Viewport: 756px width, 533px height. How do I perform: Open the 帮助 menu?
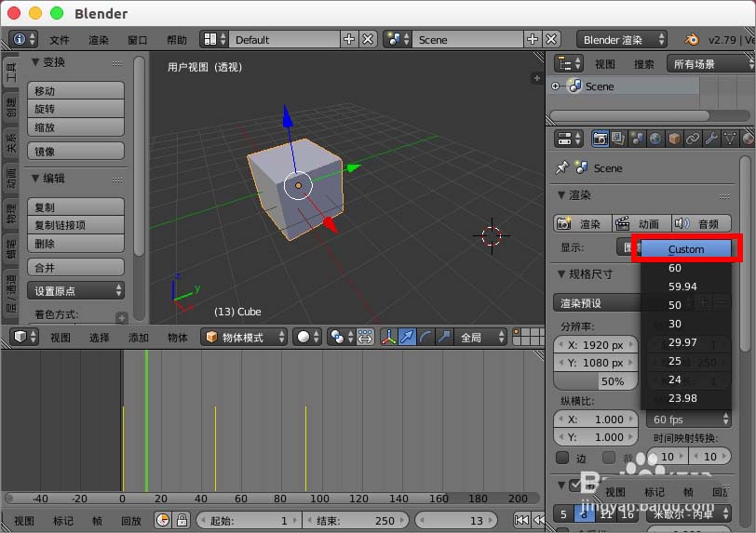177,39
